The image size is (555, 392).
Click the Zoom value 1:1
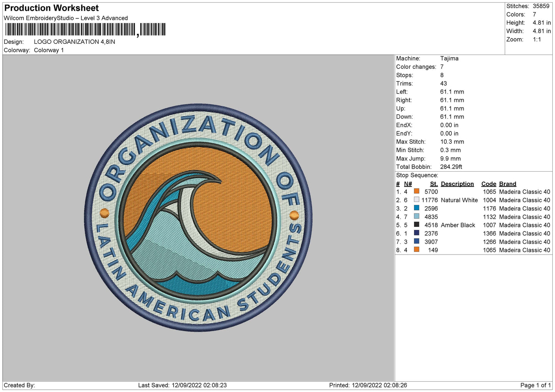point(537,40)
